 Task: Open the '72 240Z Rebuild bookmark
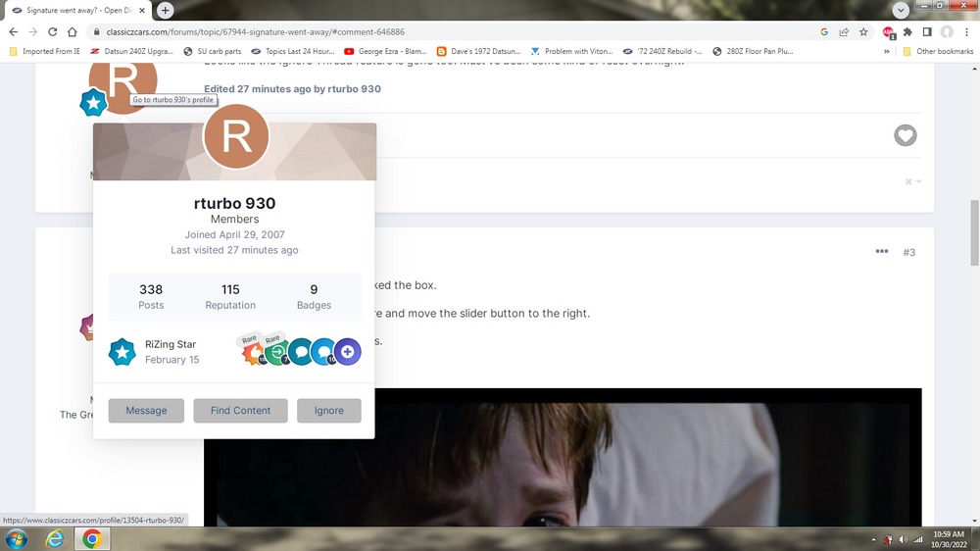[x=662, y=51]
